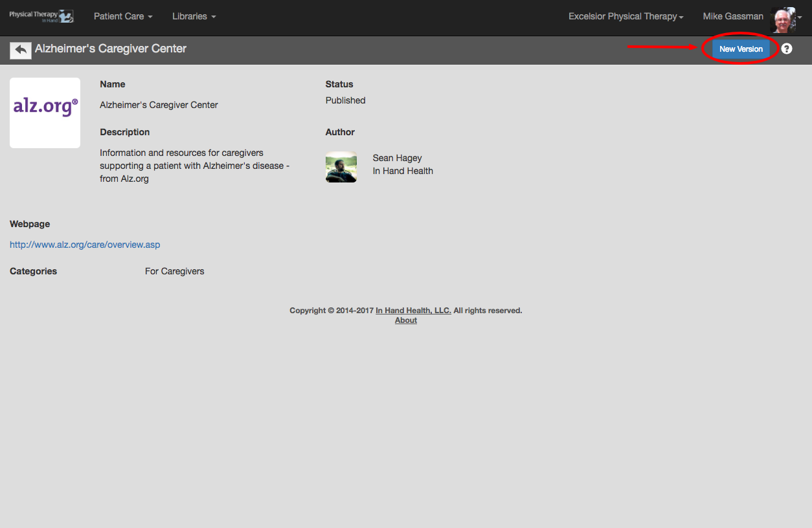812x528 pixels.
Task: Open the alz.org care overview webpage link
Action: coord(85,245)
